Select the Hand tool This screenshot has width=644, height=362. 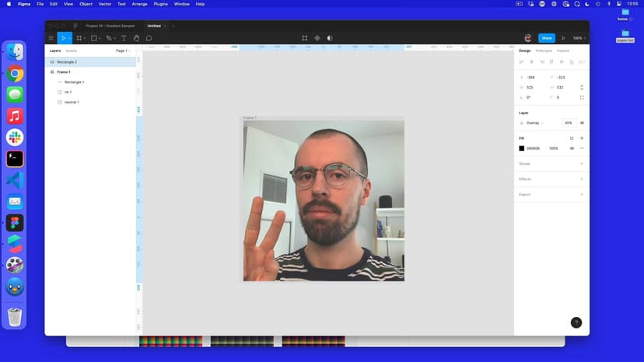coord(136,38)
